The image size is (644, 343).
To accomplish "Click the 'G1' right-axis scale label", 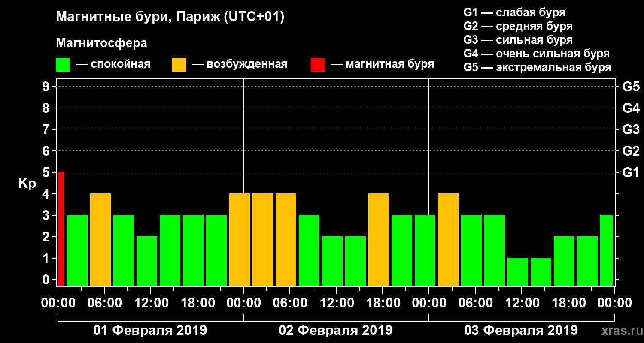I will pyautogui.click(x=631, y=172).
